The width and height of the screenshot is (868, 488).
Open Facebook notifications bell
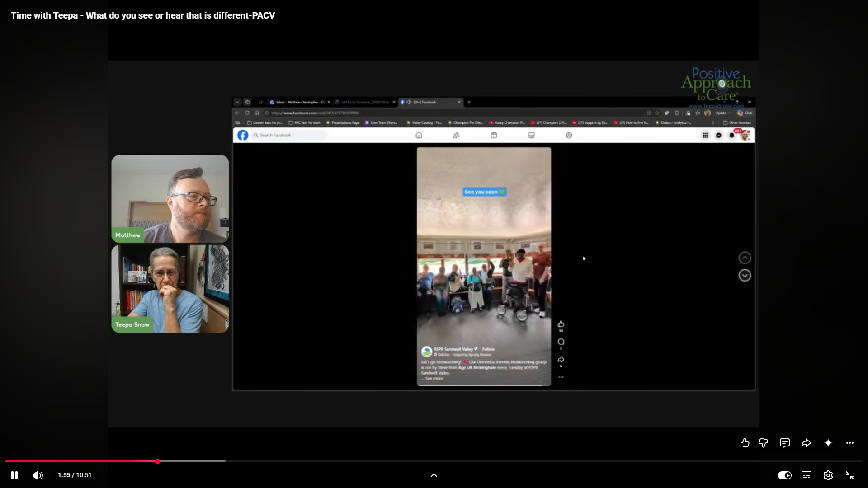tap(732, 135)
